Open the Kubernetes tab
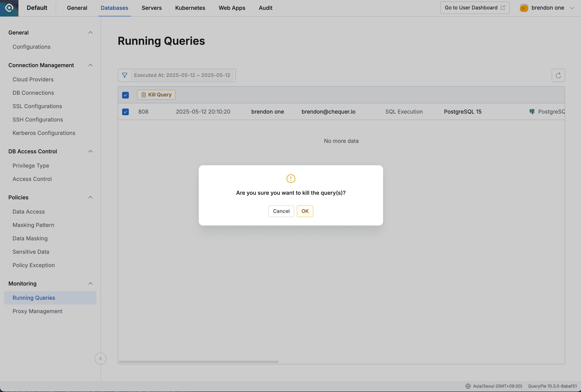 [190, 8]
